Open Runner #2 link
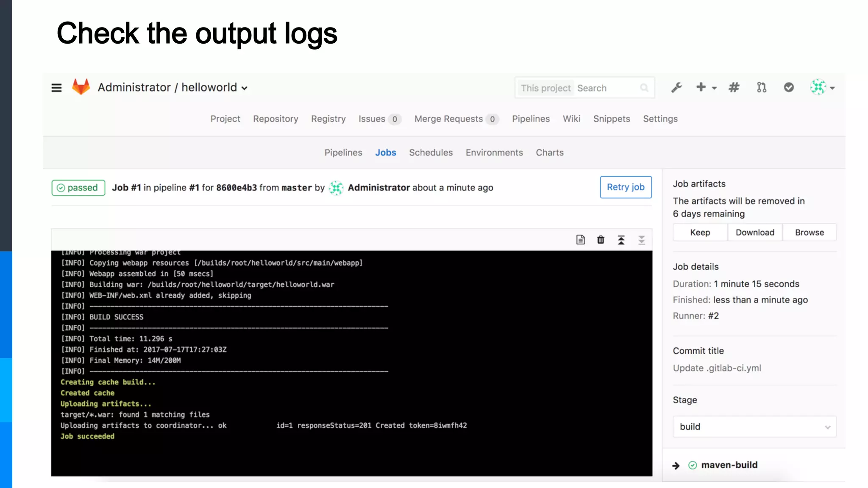 (713, 316)
